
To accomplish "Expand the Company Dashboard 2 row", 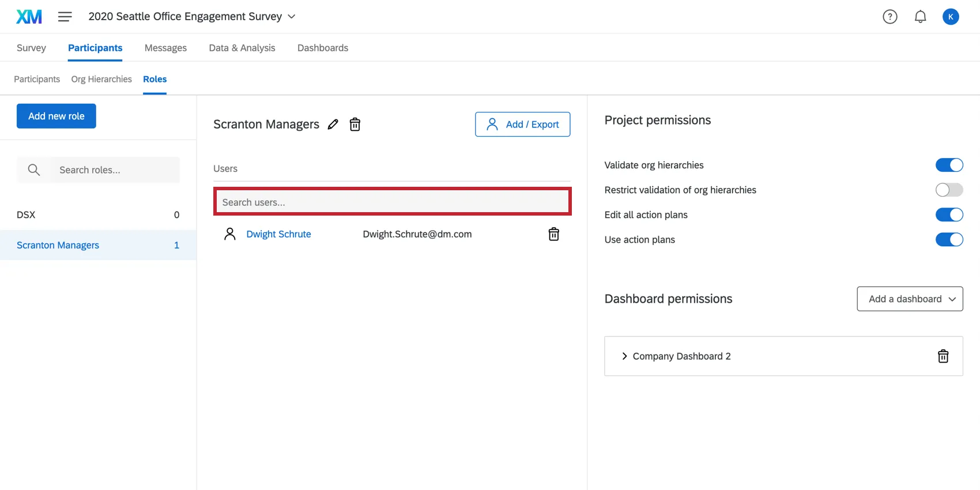I will point(624,356).
